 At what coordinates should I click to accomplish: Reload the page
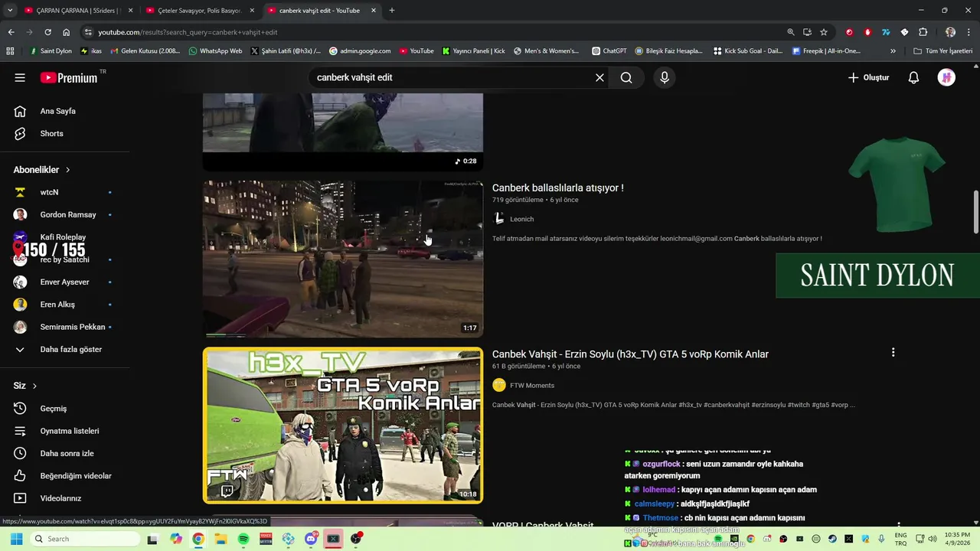point(47,32)
